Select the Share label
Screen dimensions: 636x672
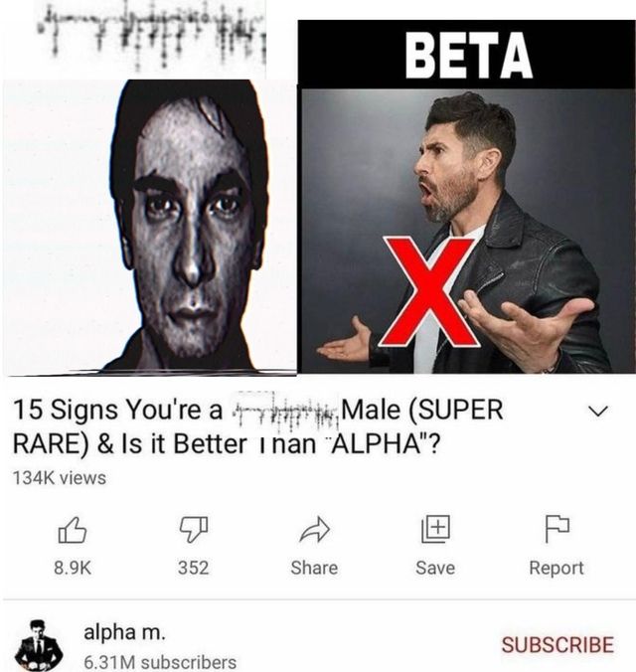pos(314,568)
